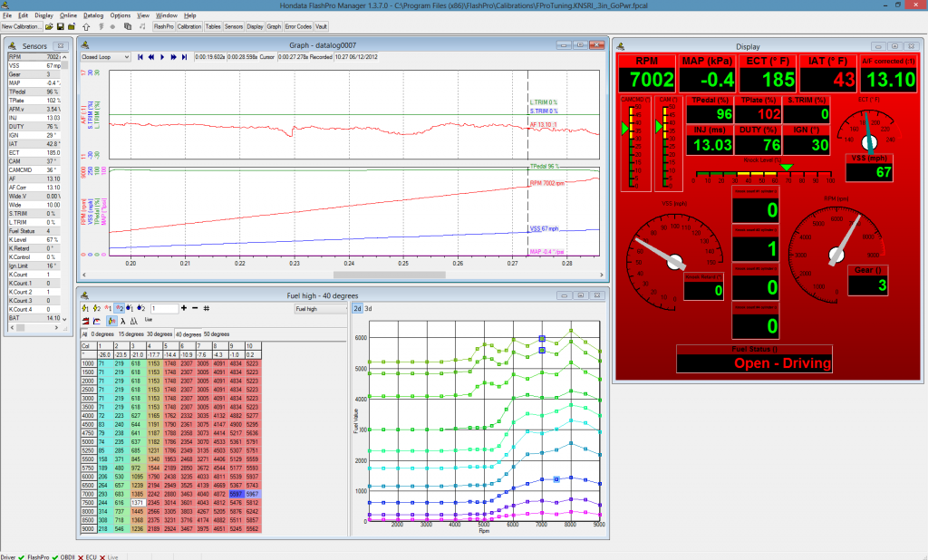
Task: Switch the fuel chart to 2d view
Action: coord(357,308)
